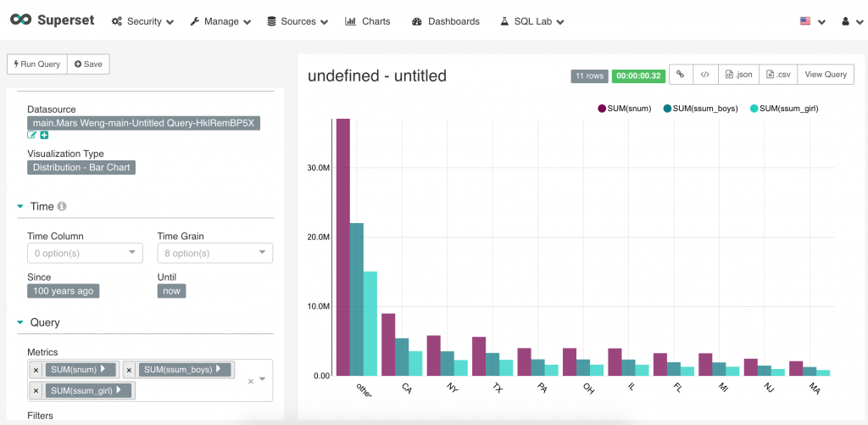
Task: Remove the SUM(snum) metric
Action: (x=36, y=370)
